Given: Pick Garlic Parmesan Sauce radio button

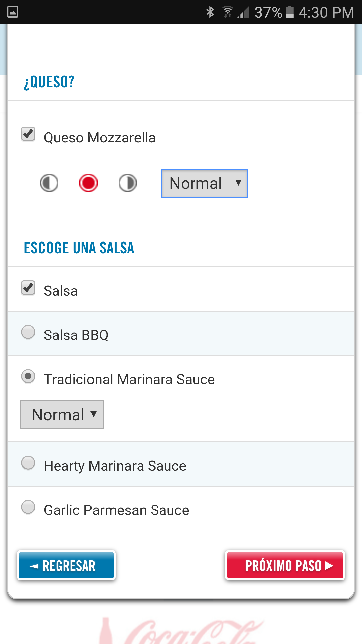Looking at the screenshot, I should (28, 507).
